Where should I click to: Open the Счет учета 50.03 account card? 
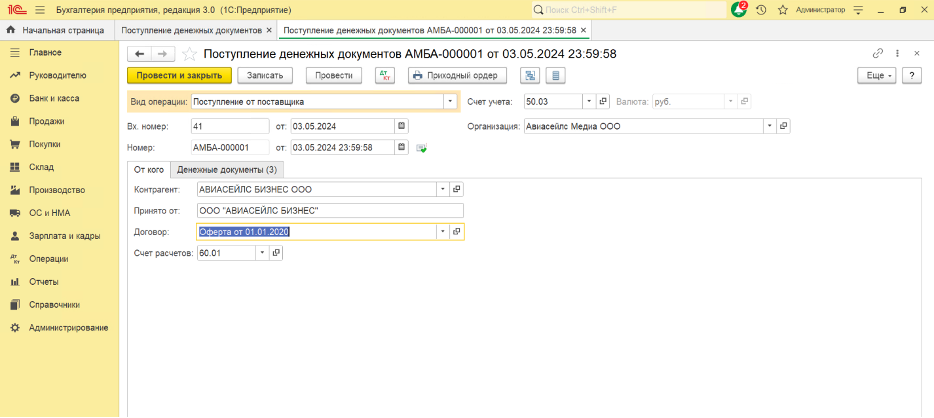pyautogui.click(x=603, y=102)
